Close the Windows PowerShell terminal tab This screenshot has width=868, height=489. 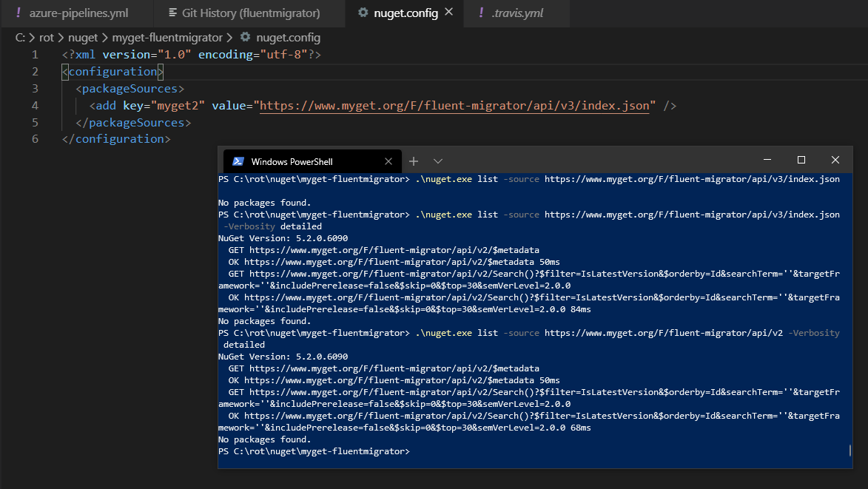click(x=388, y=161)
